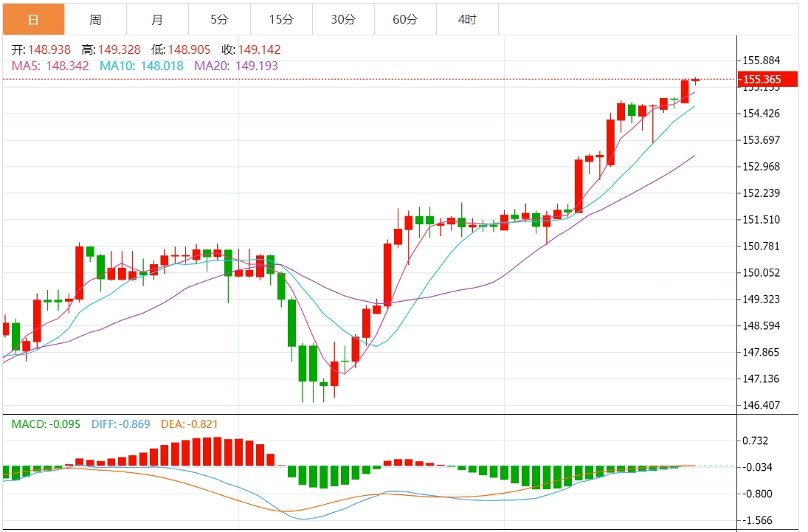This screenshot has height=532, width=808.
Task: Click the 开 (open) price value
Action: click(x=49, y=50)
